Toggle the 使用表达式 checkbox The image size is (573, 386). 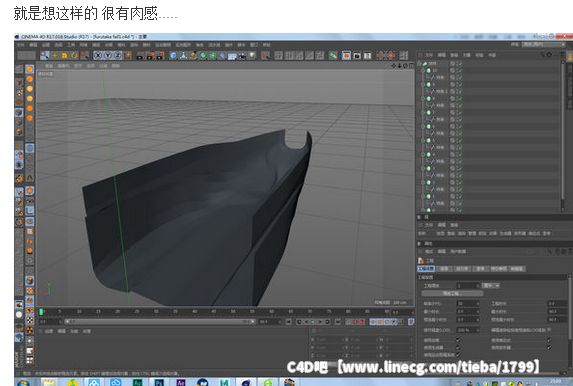tap(549, 340)
